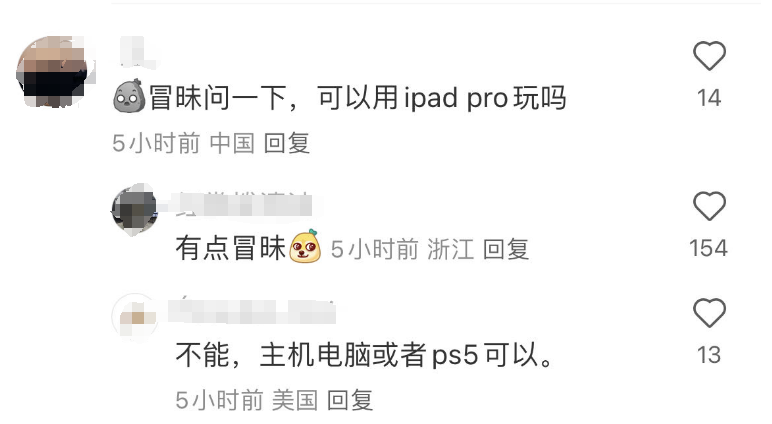
Task: Click the 154 like count
Action: (x=708, y=248)
